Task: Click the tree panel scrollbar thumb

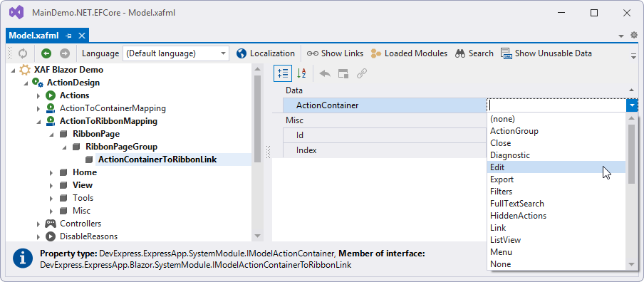Action: tap(257, 119)
